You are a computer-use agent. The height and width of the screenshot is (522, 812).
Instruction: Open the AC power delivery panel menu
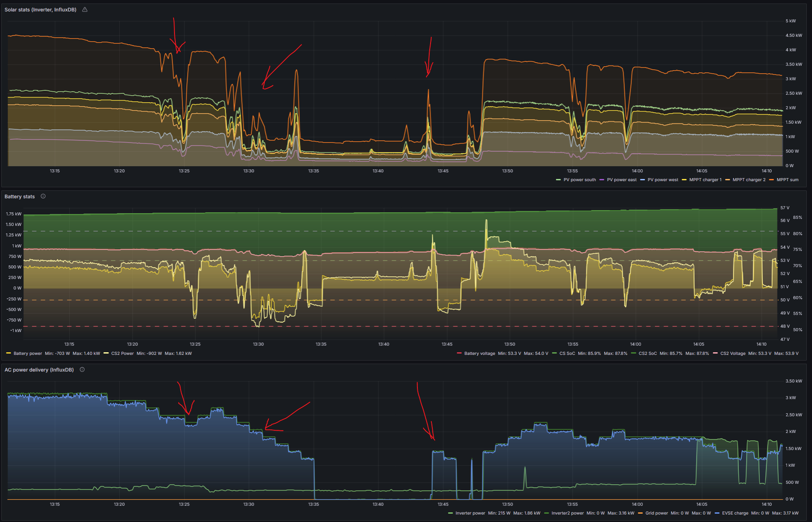click(x=39, y=370)
